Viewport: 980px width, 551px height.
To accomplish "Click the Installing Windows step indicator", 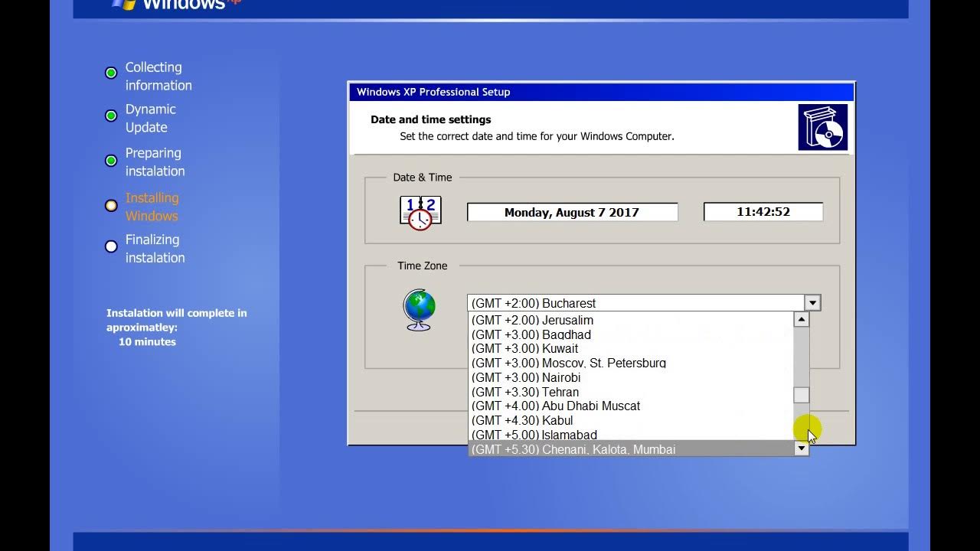I will [111, 205].
